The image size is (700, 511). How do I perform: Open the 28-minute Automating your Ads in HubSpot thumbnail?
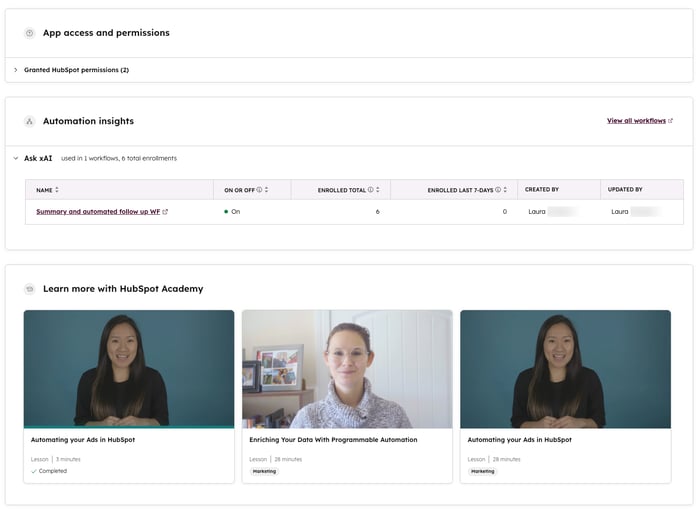565,369
